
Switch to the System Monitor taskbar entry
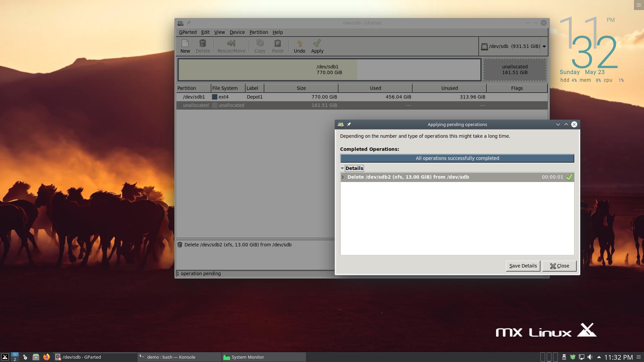pyautogui.click(x=264, y=357)
